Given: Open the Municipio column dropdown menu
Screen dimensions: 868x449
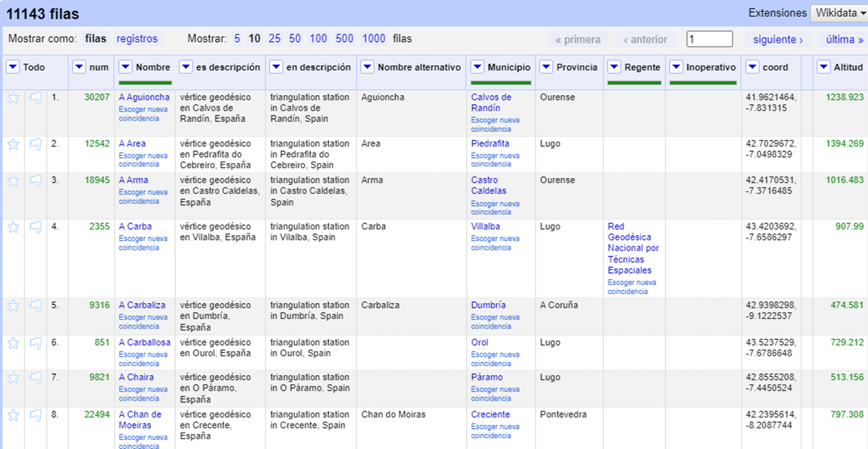Looking at the screenshot, I should pos(477,67).
